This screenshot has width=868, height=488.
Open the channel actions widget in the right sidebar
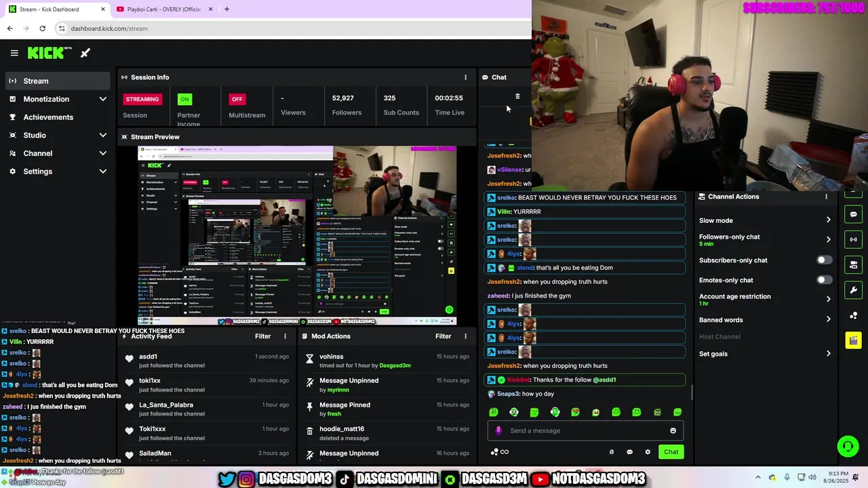click(x=853, y=264)
